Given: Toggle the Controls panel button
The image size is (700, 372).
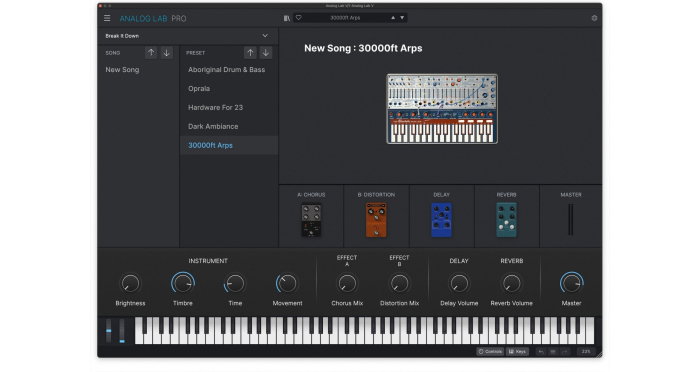Looking at the screenshot, I should coord(490,351).
